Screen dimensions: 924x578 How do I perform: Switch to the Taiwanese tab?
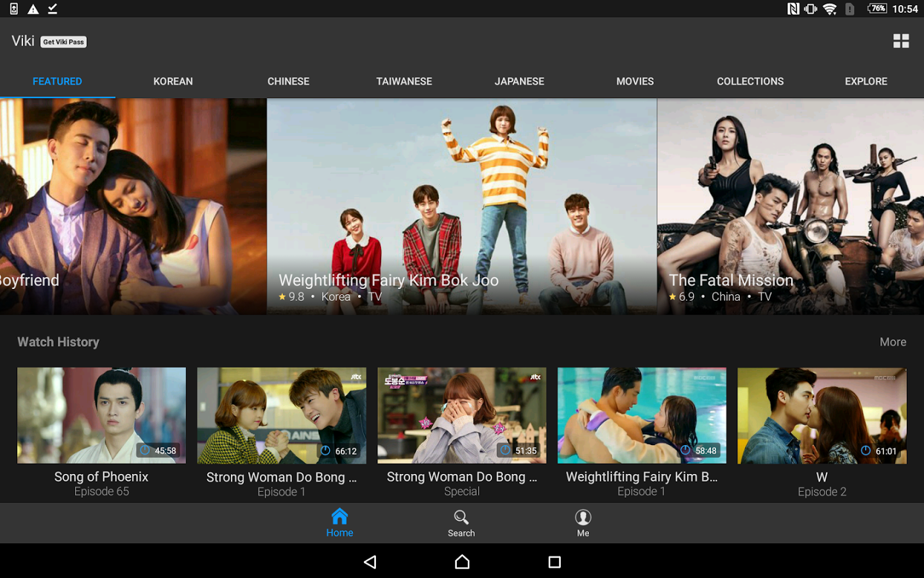(x=404, y=82)
